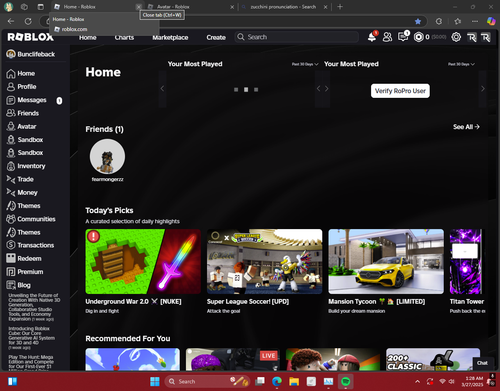The height and width of the screenshot is (391, 500).
Task: Open Mansion Tycoon game thumbnail
Action: pos(386,261)
